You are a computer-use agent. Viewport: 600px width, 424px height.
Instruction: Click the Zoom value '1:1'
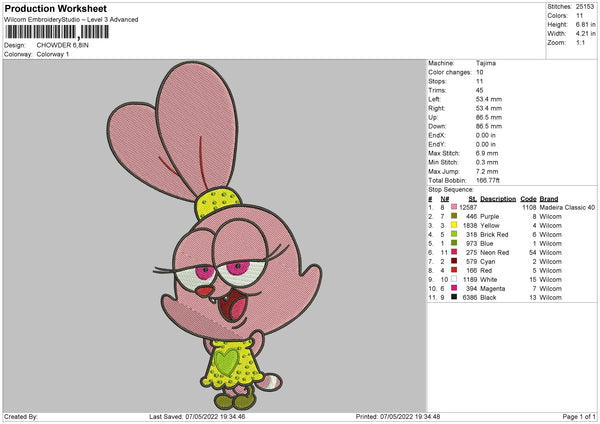pyautogui.click(x=580, y=42)
